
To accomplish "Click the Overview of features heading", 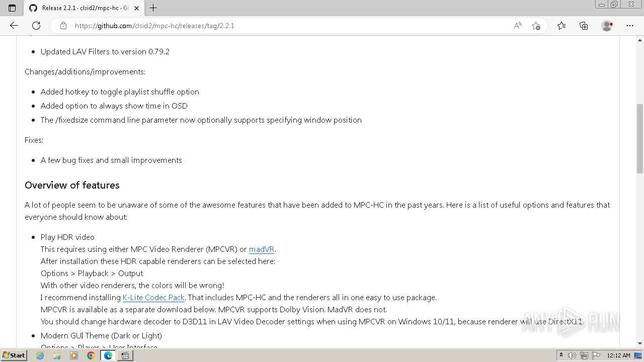I will (72, 185).
